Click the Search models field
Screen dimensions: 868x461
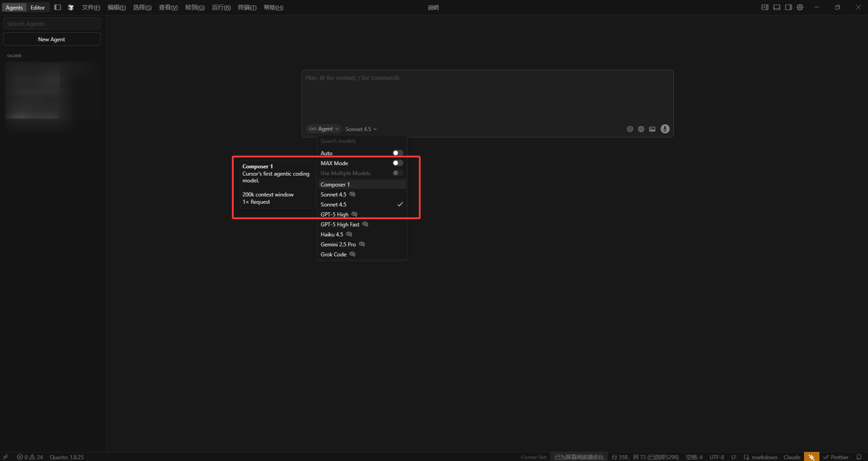pyautogui.click(x=362, y=141)
